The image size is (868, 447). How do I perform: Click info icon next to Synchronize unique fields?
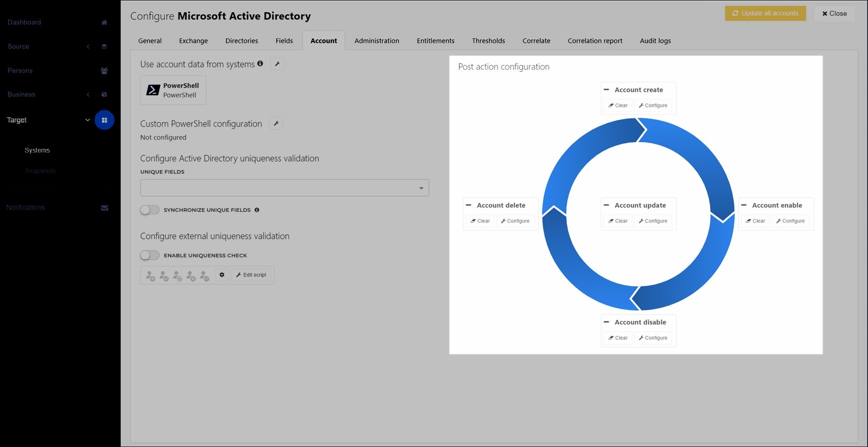(257, 210)
